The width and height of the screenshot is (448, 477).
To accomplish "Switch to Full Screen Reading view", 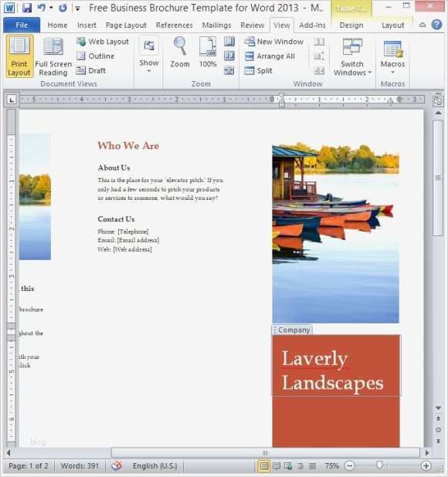I will [x=53, y=56].
